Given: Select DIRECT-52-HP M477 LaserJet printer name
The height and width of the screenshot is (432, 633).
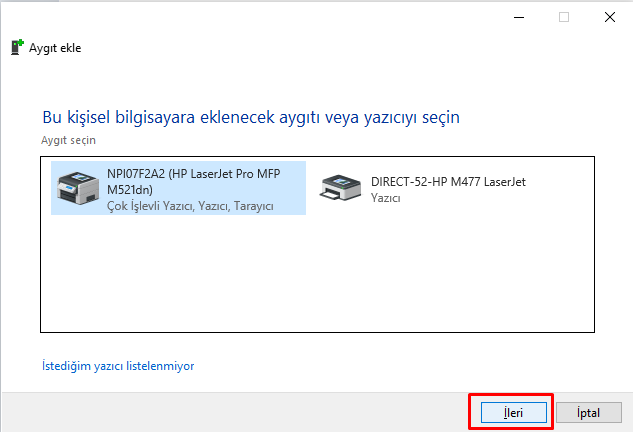Looking at the screenshot, I should click(448, 182).
